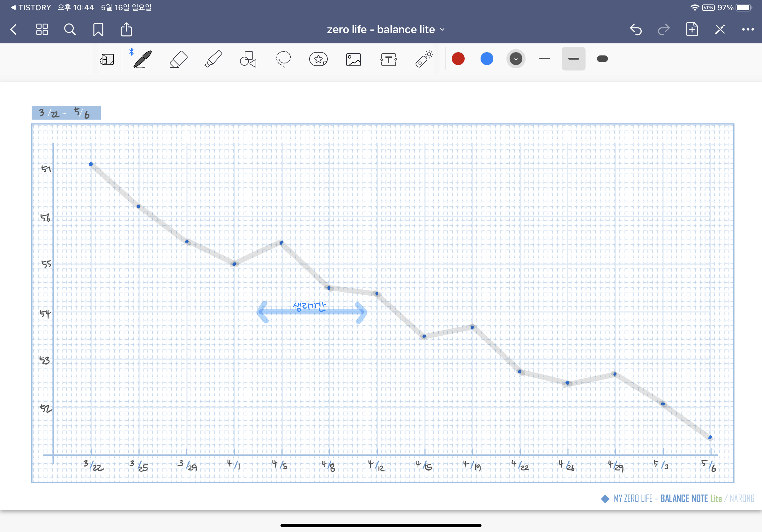Select the Lasso selection tool
The image size is (762, 532).
283,59
